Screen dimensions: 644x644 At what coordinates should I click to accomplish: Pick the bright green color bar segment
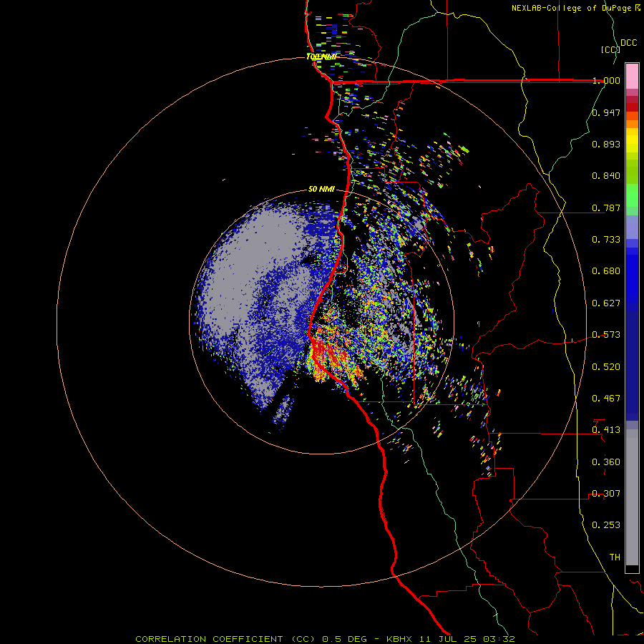pos(632,195)
